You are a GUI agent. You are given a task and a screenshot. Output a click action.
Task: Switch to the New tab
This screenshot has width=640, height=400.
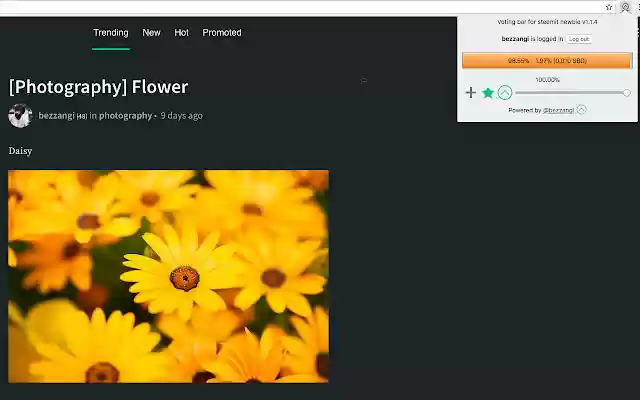(x=151, y=33)
